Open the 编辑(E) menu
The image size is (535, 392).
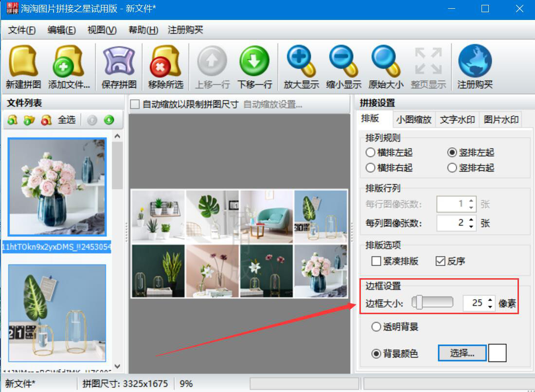coord(61,30)
